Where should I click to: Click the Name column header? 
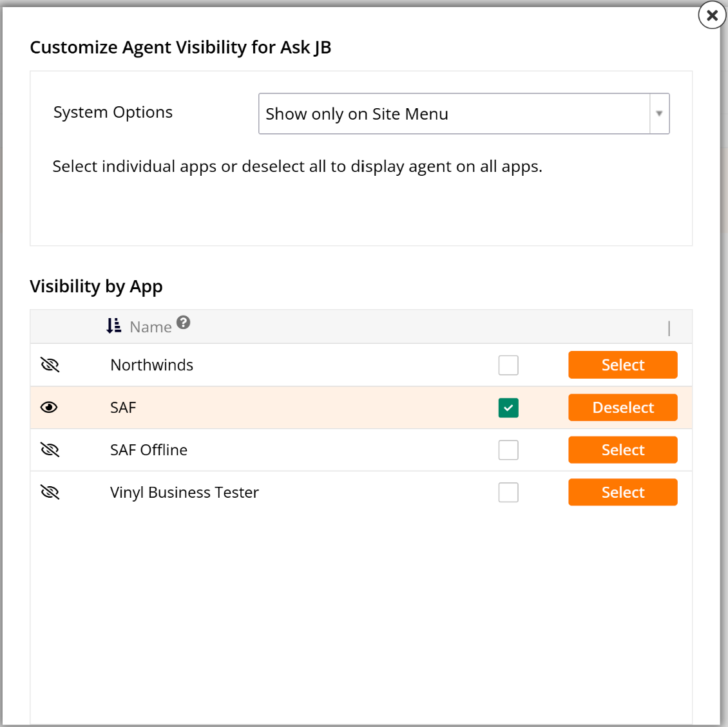[150, 327]
